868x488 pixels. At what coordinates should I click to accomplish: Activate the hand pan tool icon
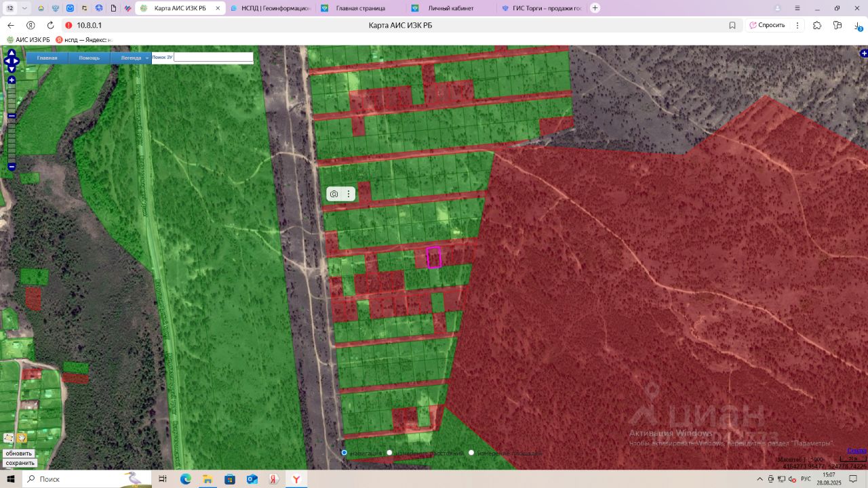pos(22,438)
